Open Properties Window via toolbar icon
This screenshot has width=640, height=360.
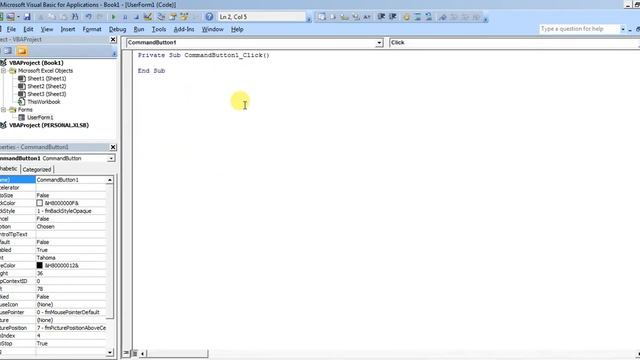(x=173, y=17)
